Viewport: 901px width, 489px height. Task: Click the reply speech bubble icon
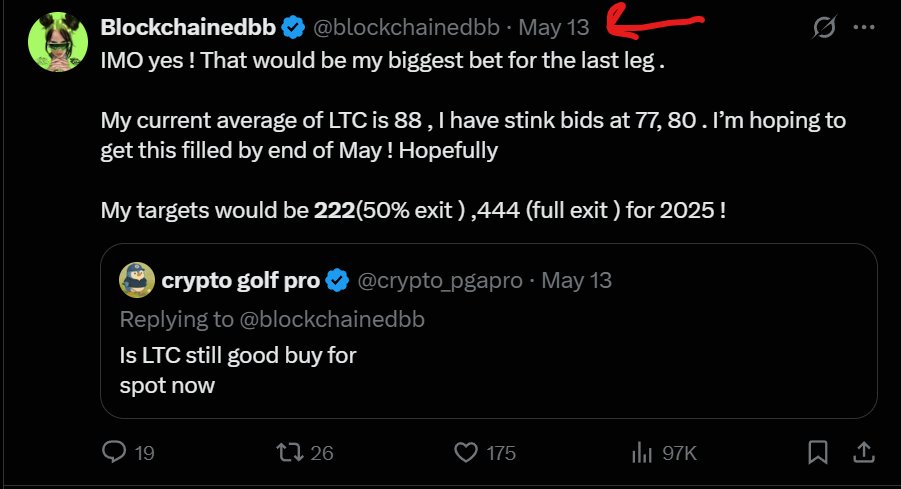click(x=115, y=453)
